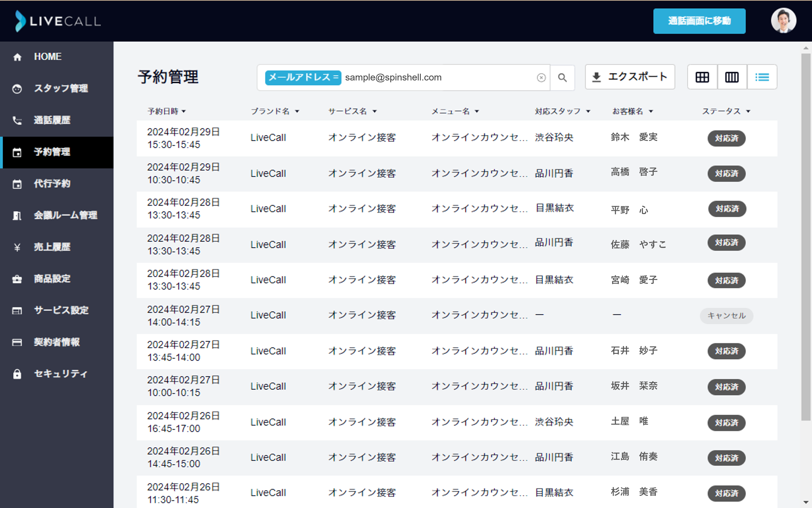Select customer name 杉浦 美香
The width and height of the screenshot is (812, 508).
pos(634,492)
